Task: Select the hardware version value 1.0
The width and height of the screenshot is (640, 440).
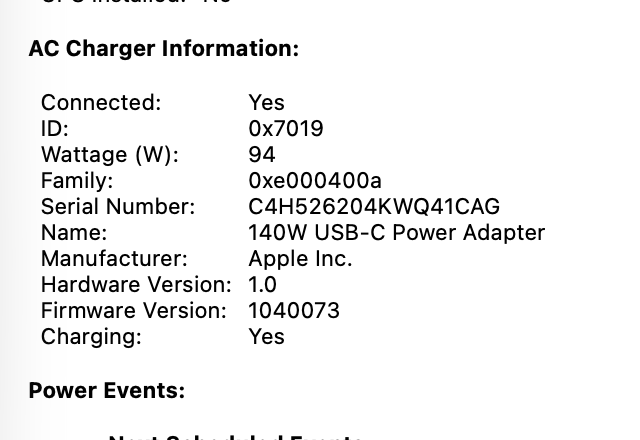Action: coord(262,285)
